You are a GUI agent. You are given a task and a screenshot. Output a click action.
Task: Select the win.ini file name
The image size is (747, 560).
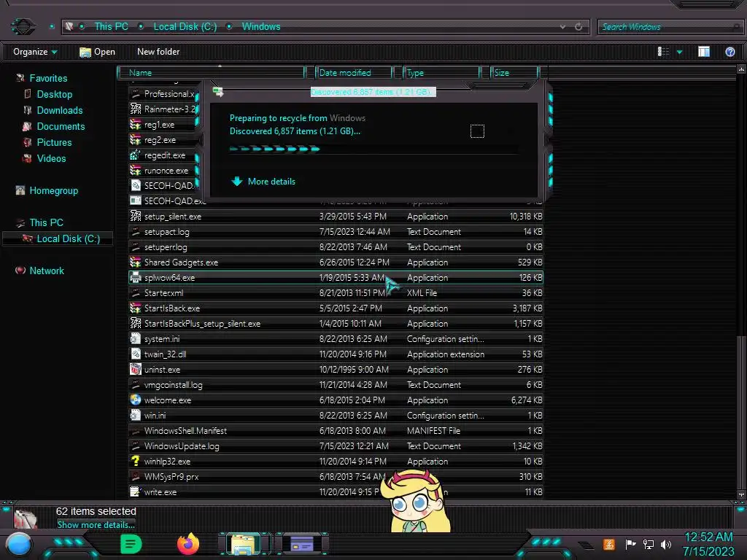155,416
